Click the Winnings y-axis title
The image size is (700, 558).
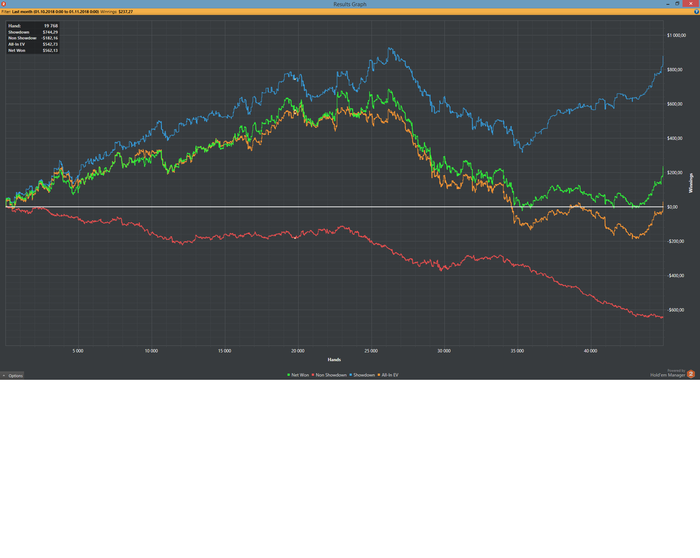click(691, 183)
